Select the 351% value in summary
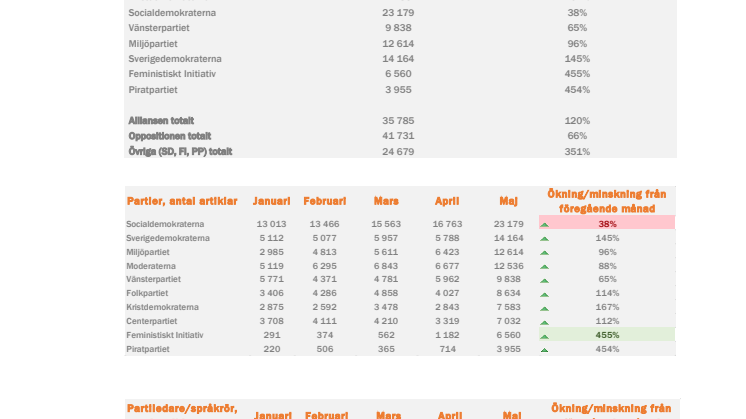Image resolution: width=746 pixels, height=419 pixels. (x=577, y=152)
